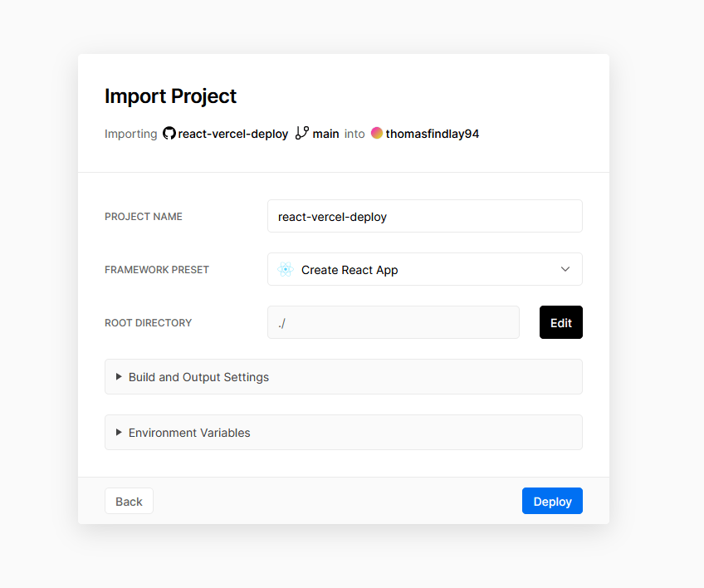Focus the Project Name input field
The width and height of the screenshot is (704, 588).
pos(425,216)
